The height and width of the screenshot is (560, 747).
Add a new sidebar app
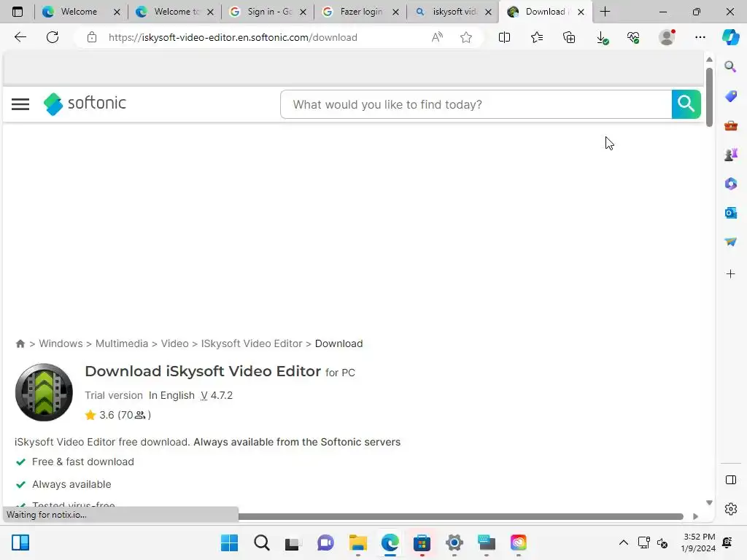[730, 274]
